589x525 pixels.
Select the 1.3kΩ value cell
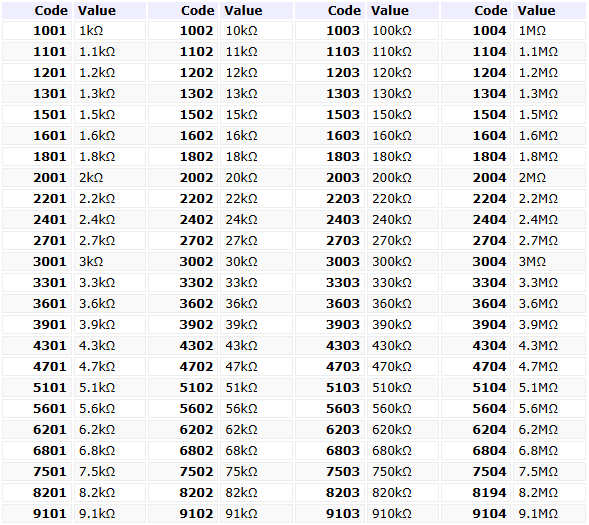tap(110, 94)
